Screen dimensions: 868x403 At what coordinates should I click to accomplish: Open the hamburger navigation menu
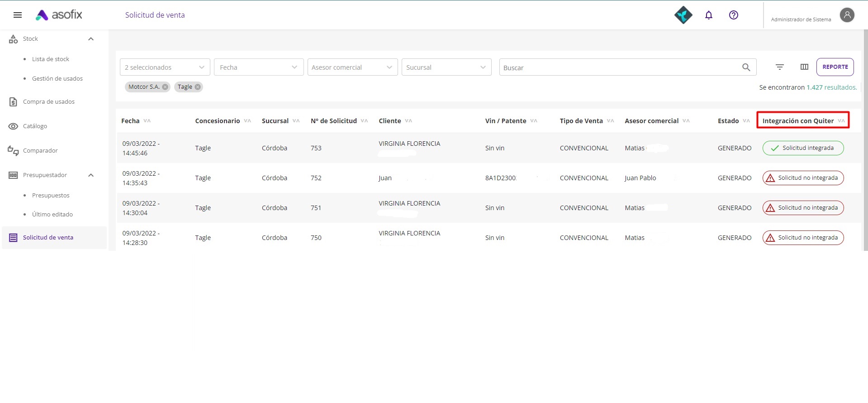(x=18, y=15)
